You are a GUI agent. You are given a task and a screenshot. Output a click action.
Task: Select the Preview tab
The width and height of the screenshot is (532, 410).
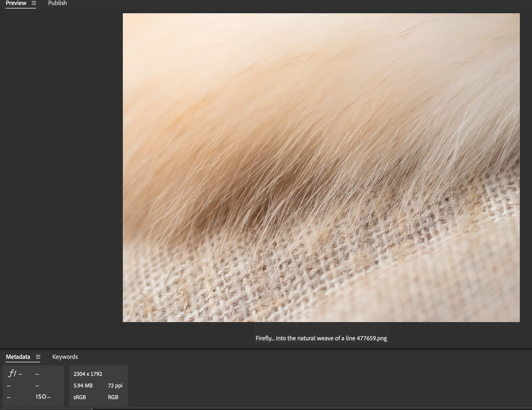point(16,3)
